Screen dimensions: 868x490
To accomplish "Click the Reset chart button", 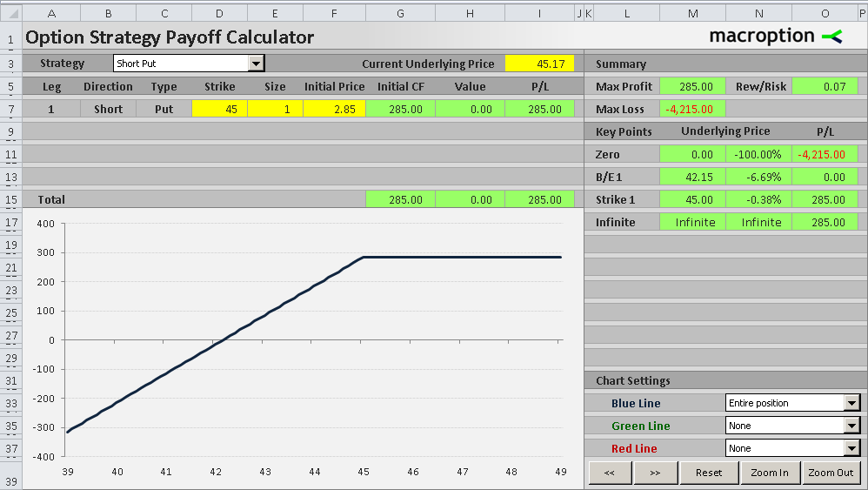I will coord(709,473).
